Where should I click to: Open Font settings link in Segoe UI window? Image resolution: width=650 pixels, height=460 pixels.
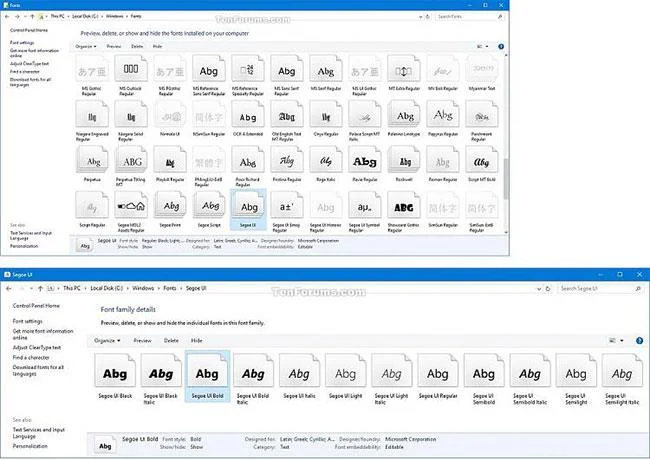[27, 321]
